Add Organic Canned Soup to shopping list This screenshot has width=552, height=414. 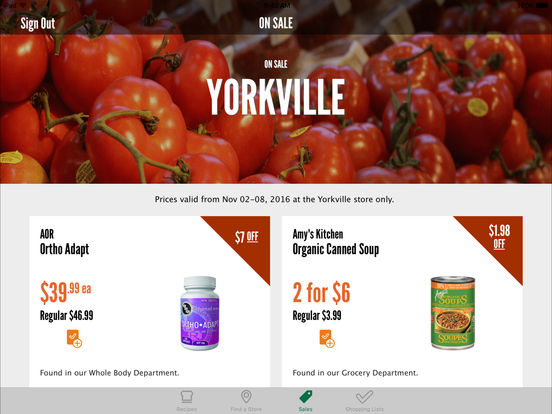(327, 339)
